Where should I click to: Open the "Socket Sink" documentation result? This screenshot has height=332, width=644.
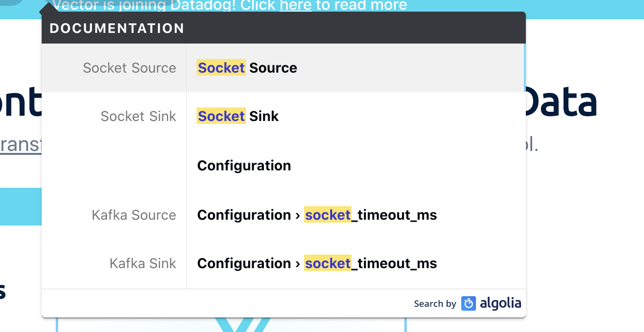tap(237, 116)
